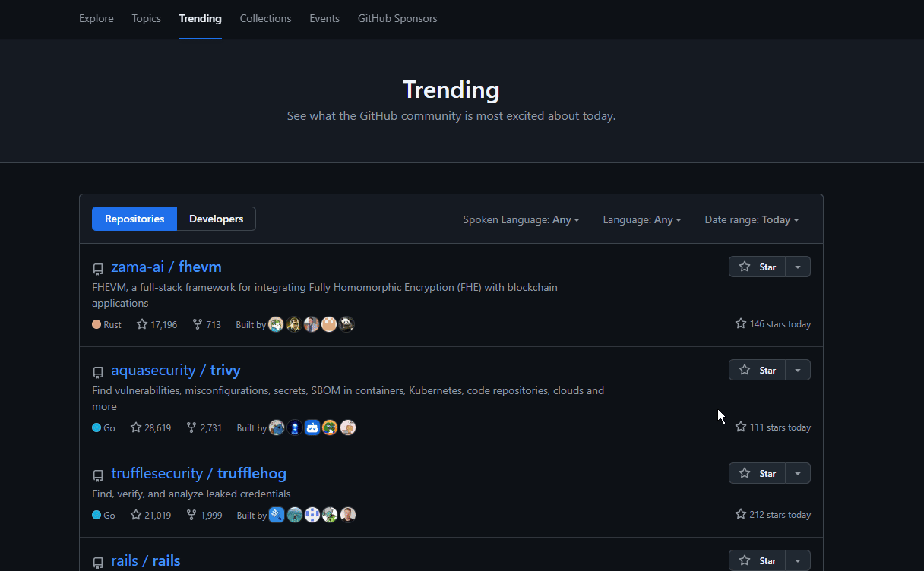Click trivy stargazers count 28,619
This screenshot has height=571, width=924.
(x=150, y=427)
